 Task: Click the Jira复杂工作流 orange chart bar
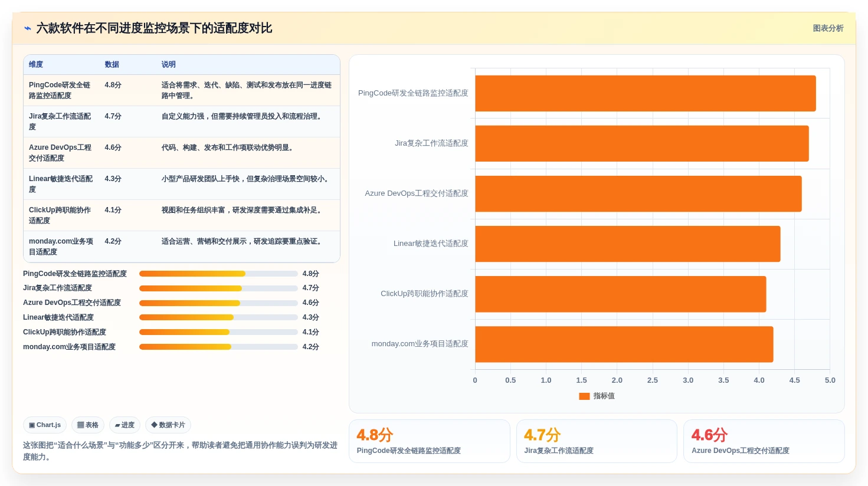[x=642, y=143]
